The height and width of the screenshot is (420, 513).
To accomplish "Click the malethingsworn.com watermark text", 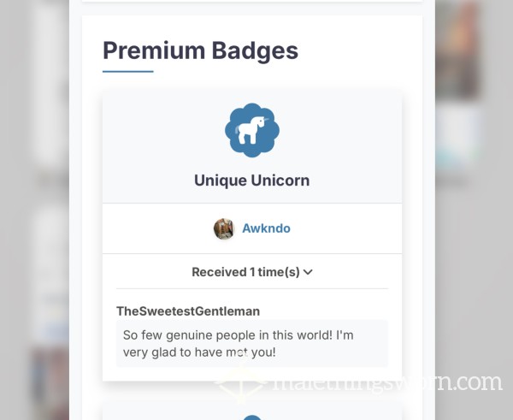I will [387, 382].
